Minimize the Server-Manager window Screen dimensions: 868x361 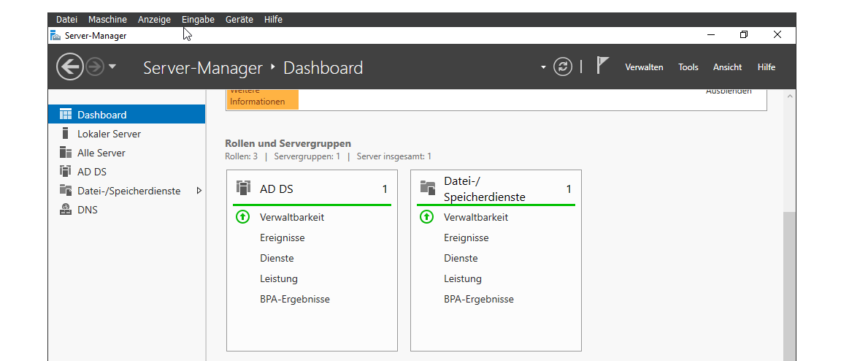(711, 35)
